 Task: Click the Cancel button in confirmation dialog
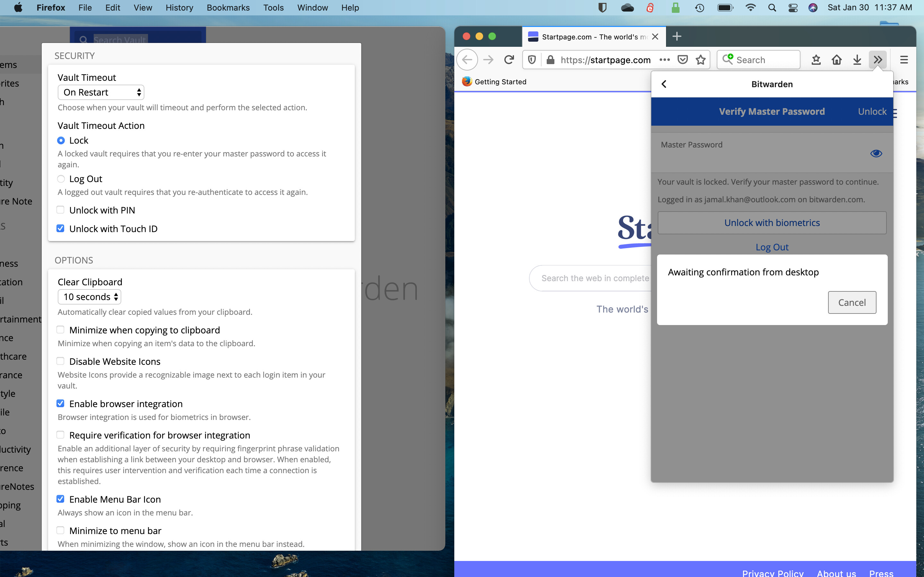click(x=851, y=302)
